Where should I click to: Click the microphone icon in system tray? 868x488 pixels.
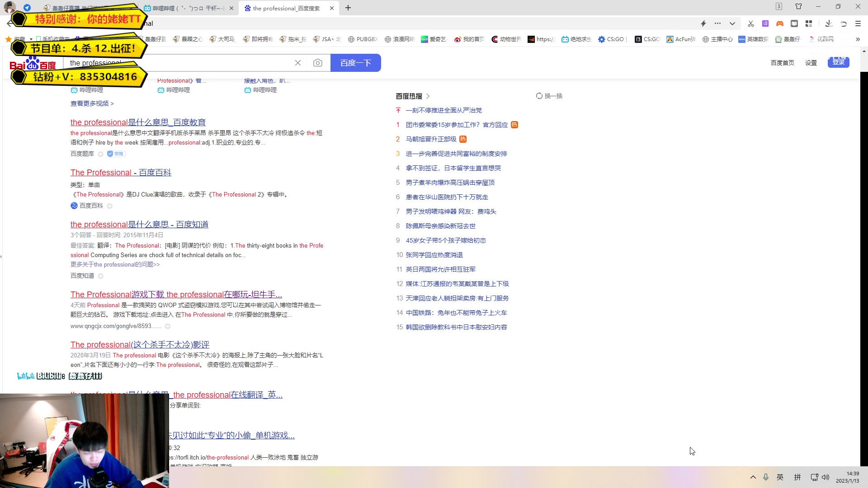click(x=766, y=477)
